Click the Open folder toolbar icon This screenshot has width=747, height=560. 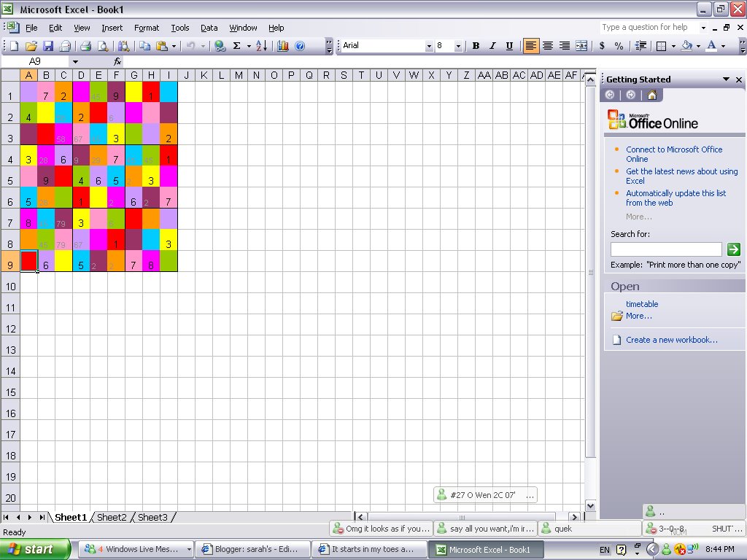click(x=31, y=46)
